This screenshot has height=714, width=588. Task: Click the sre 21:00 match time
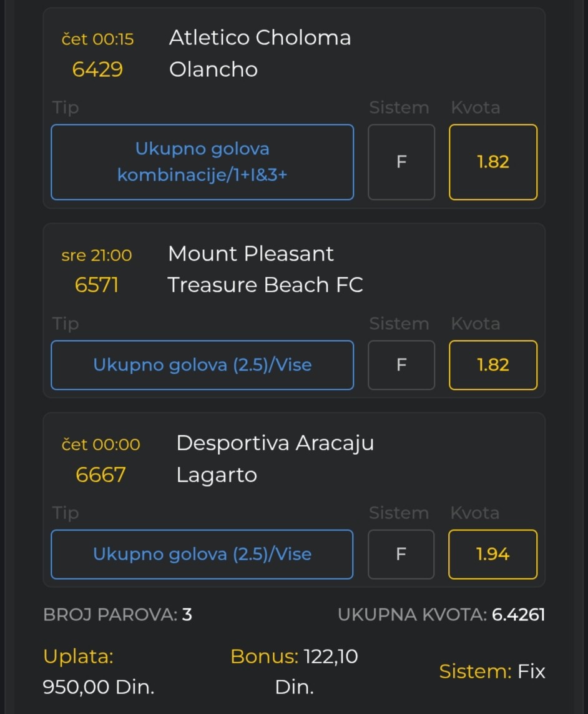pos(97,255)
